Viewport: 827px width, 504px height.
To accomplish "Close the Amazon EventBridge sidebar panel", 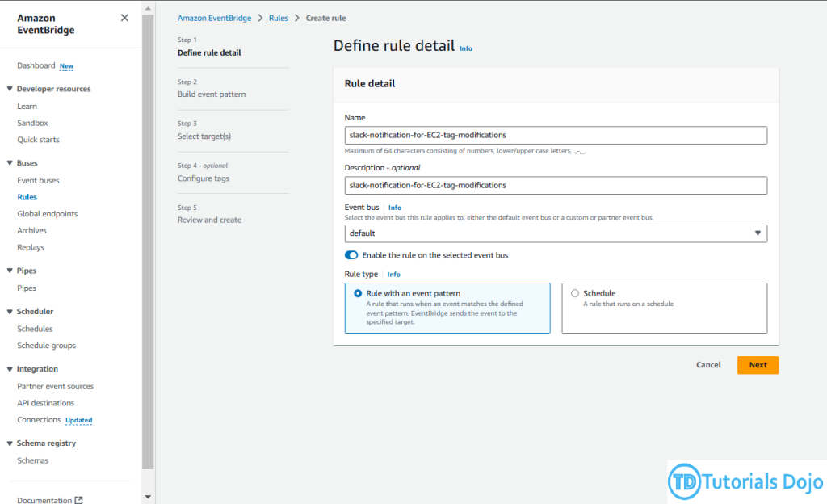I will 124,18.
